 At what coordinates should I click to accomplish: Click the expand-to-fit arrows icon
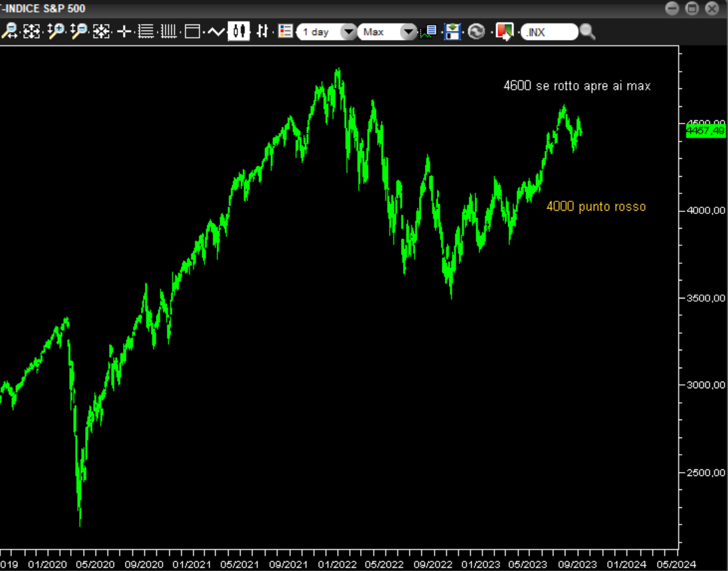point(31,31)
